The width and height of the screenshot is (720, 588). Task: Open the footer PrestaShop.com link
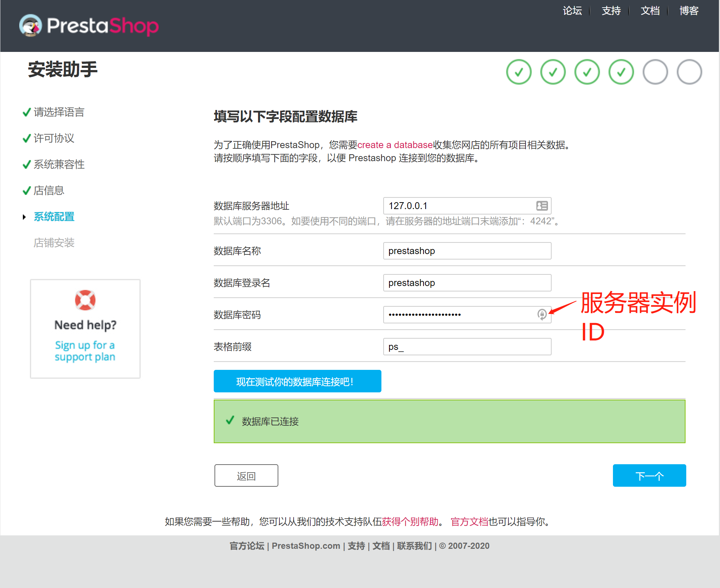[306, 546]
